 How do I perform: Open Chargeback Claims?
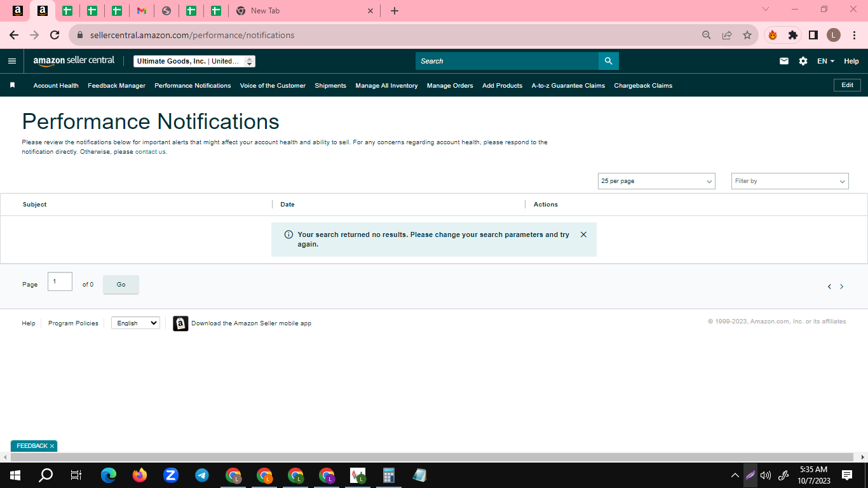point(643,85)
